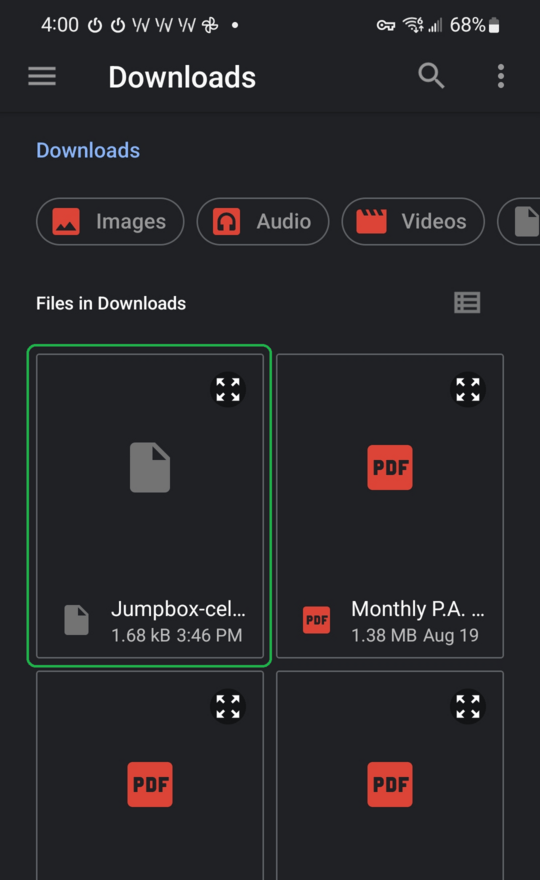This screenshot has height=880, width=540.
Task: Tap the small PDF icon beside Monthly P.A.
Action: [x=317, y=620]
